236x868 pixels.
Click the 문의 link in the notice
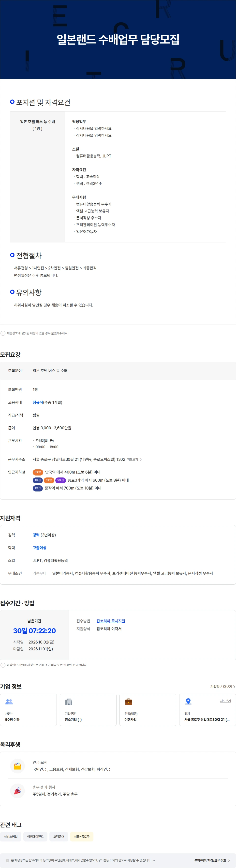tap(54, 333)
